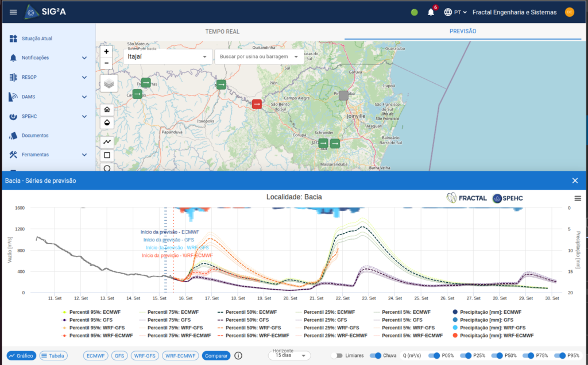Open the chart context menu icon
This screenshot has height=365, width=588.
click(x=578, y=198)
